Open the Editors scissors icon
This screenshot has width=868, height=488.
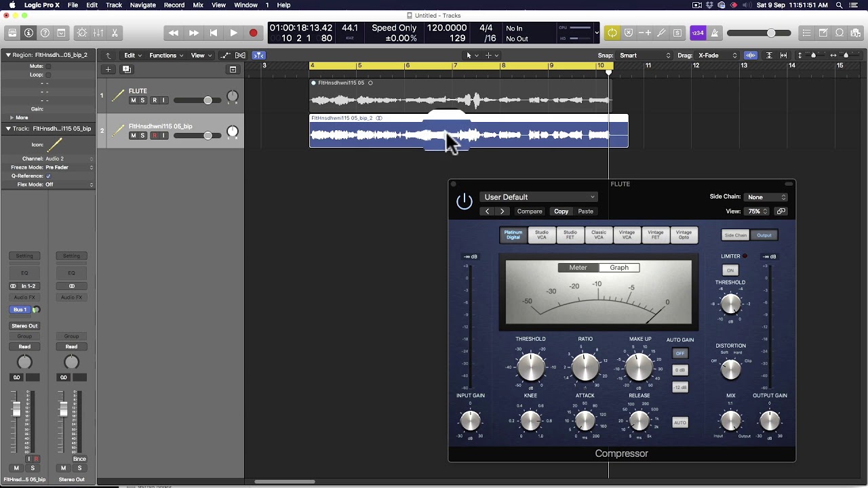(115, 33)
